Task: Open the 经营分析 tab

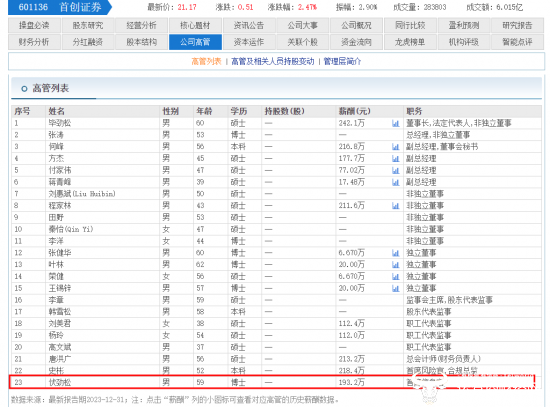Action: [x=141, y=25]
